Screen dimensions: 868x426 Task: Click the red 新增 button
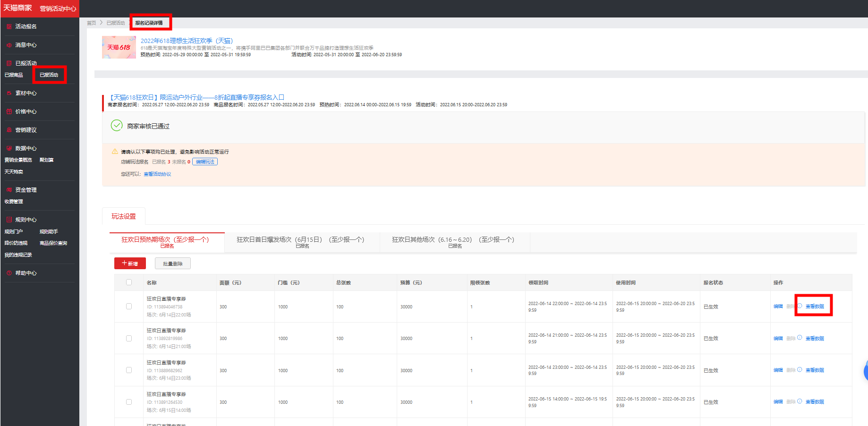(130, 264)
